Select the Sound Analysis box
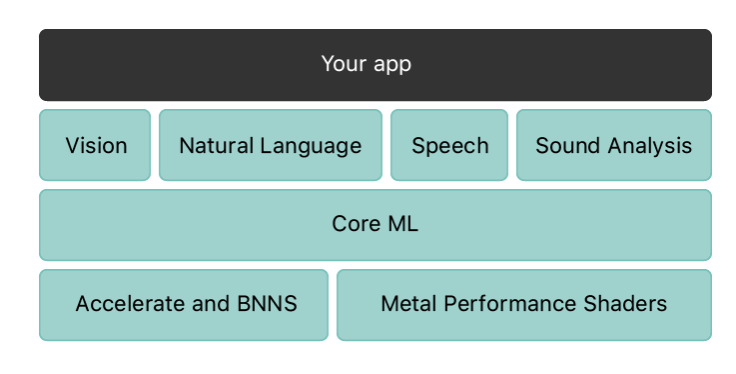The height and width of the screenshot is (374, 736). [614, 145]
